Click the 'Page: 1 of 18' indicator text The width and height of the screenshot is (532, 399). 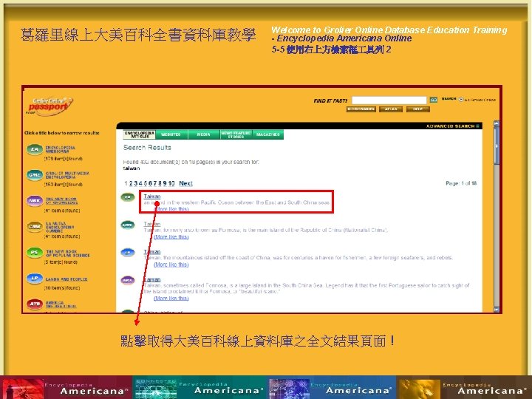(461, 183)
